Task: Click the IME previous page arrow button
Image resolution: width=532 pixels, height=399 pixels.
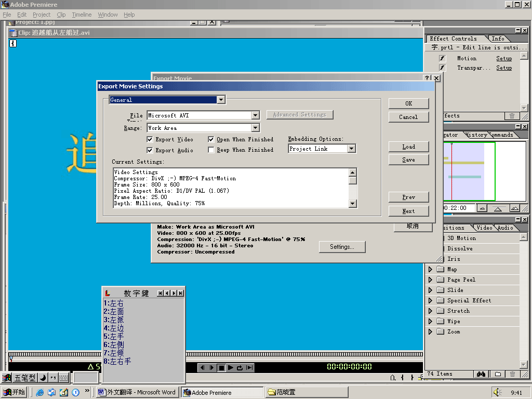Action: (167, 293)
